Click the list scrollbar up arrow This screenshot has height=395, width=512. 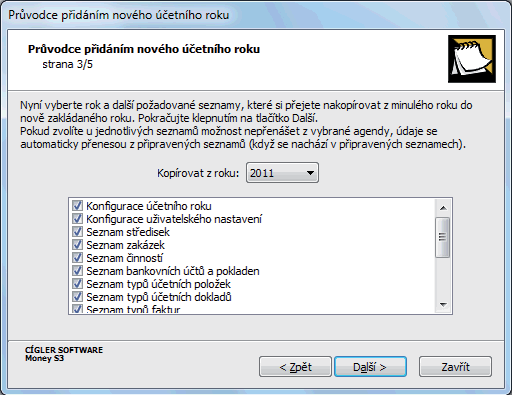(443, 208)
